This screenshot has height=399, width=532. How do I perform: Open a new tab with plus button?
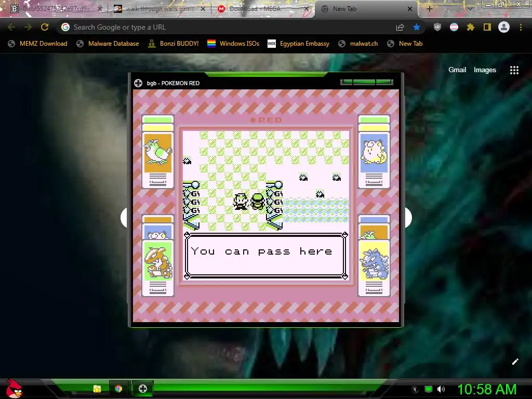429,9
